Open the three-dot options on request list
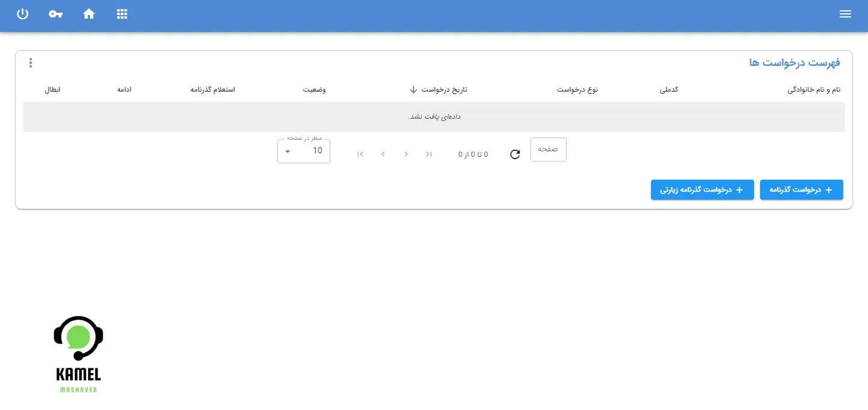 coord(31,62)
